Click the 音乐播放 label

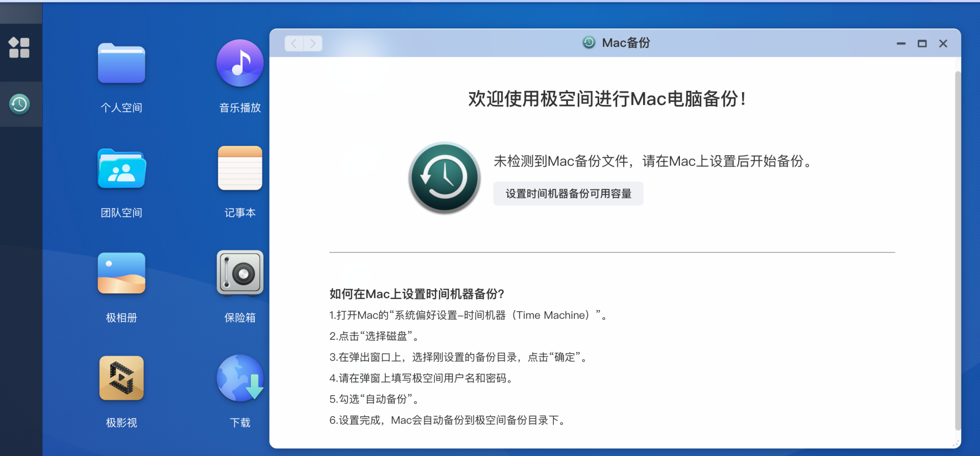click(240, 108)
